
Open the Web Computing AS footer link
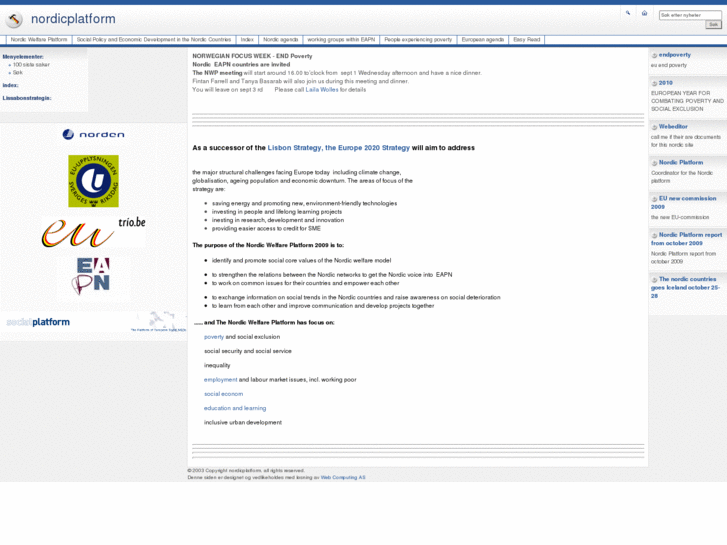coord(343,478)
